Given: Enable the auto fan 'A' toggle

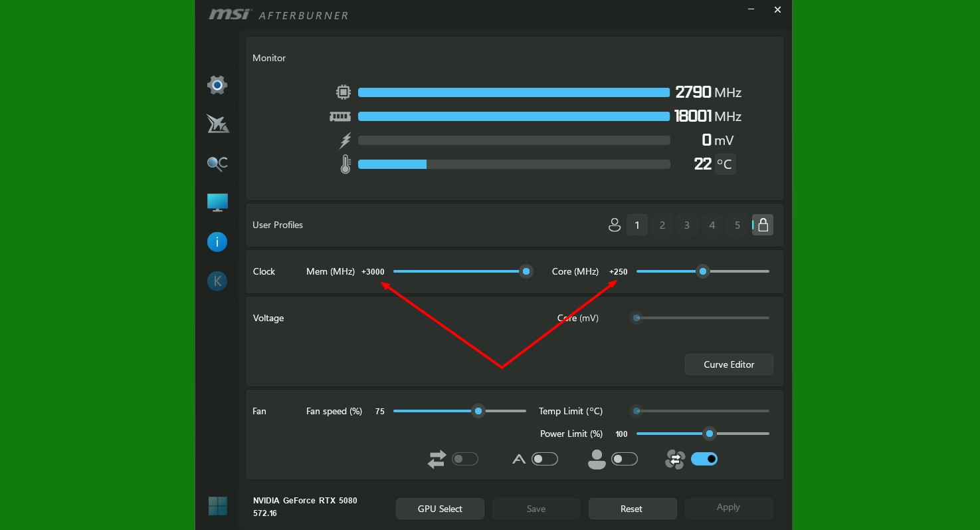Looking at the screenshot, I should [545, 459].
